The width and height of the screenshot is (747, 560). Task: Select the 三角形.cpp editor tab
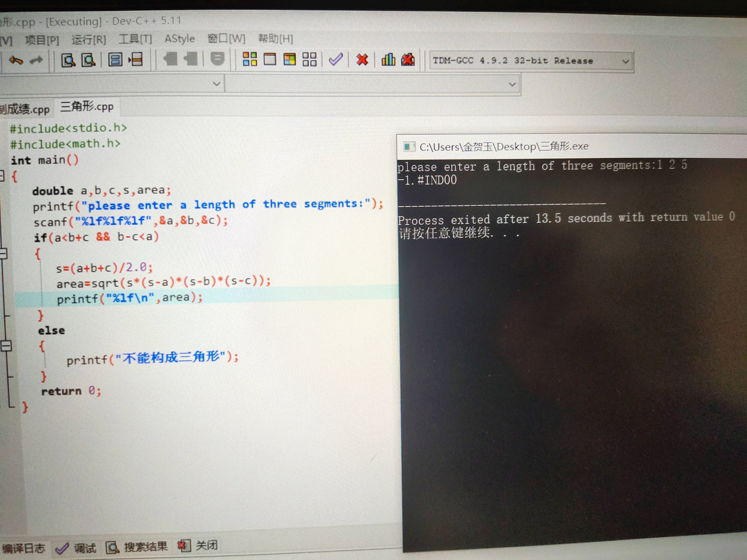[x=87, y=107]
